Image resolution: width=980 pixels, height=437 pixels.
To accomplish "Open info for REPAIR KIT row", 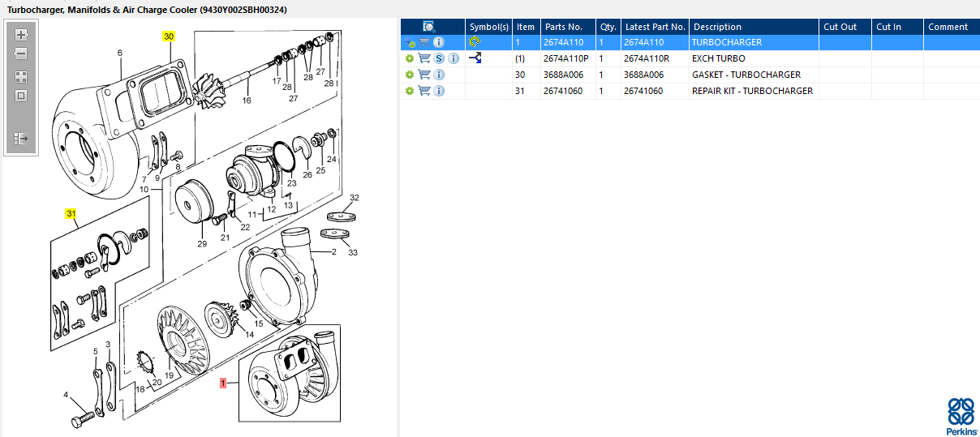I will (439, 91).
